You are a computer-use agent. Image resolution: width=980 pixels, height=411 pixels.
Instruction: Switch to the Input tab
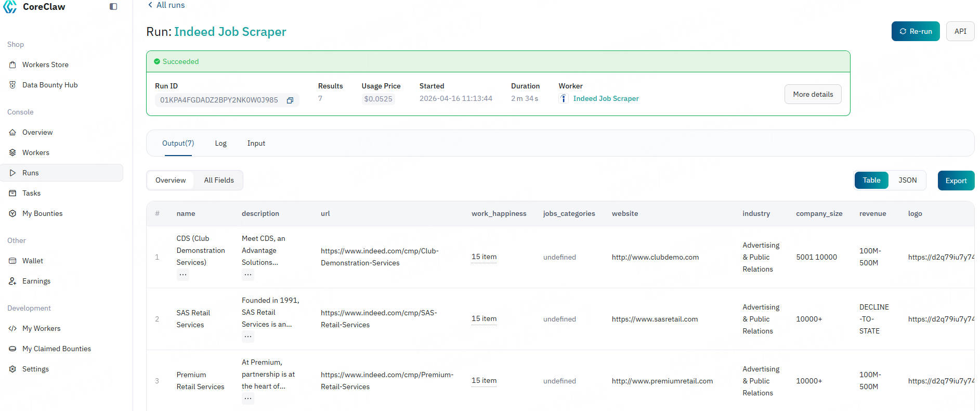pyautogui.click(x=256, y=143)
